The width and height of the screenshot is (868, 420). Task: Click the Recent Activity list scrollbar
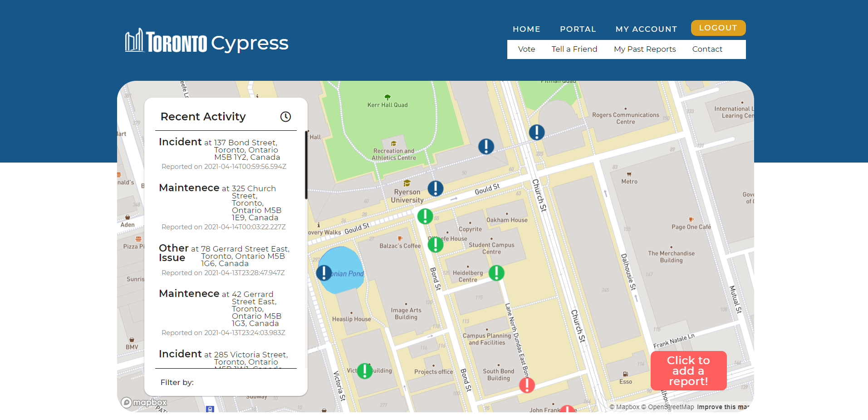[x=306, y=165]
